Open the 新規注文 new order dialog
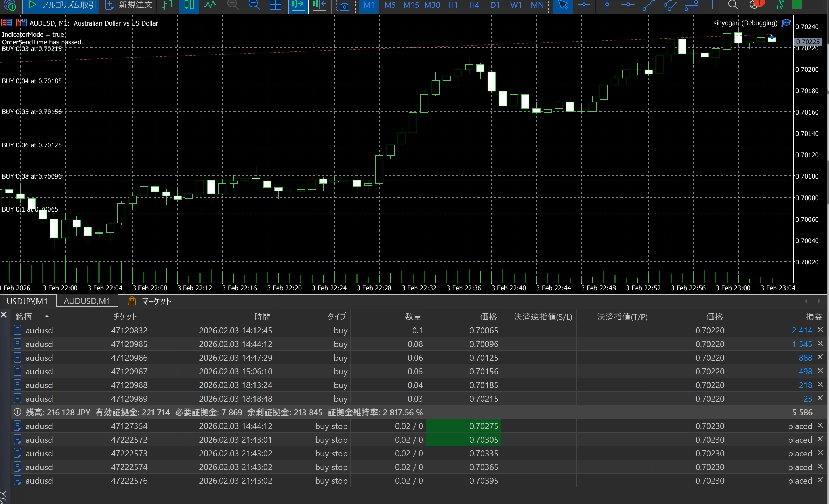Viewport: 829px width, 504px height. point(129,5)
